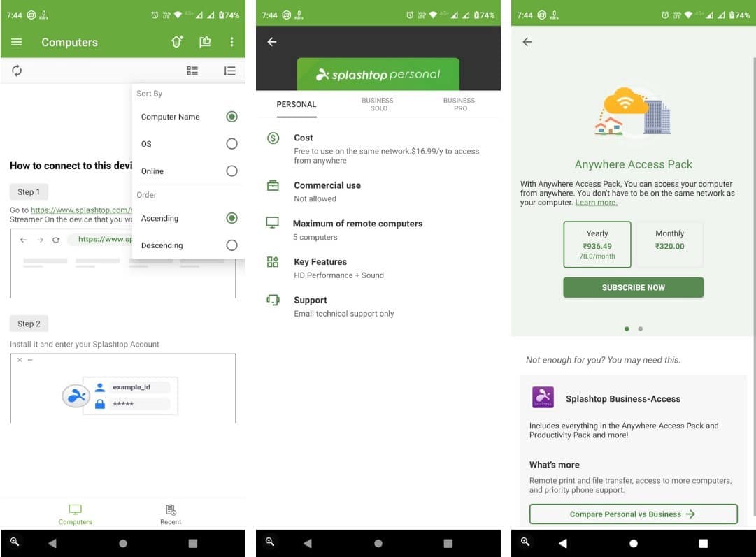Go to second page indicator dot

tap(641, 328)
